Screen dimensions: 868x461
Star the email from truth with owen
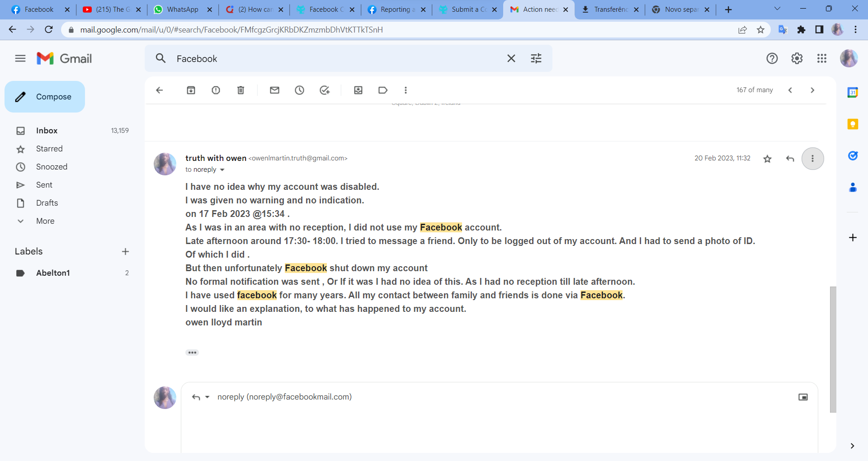767,159
